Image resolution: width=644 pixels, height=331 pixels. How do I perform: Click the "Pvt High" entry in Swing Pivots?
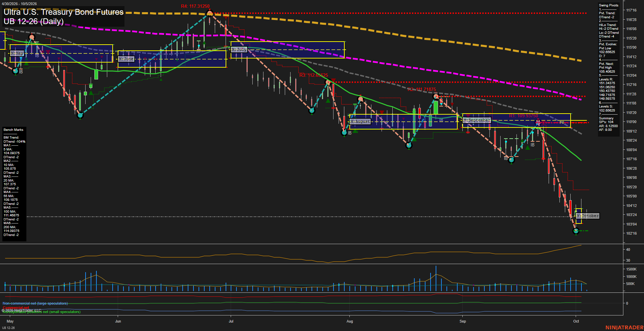(605, 68)
